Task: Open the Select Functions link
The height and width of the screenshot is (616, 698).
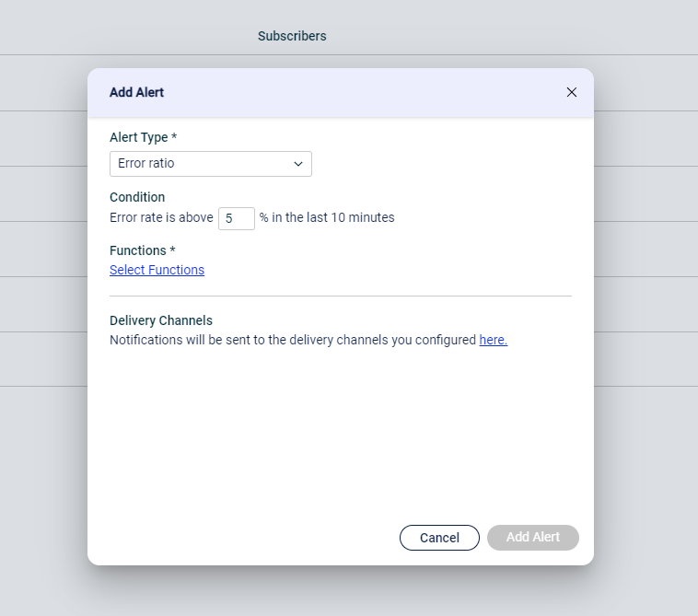Action: (x=157, y=270)
